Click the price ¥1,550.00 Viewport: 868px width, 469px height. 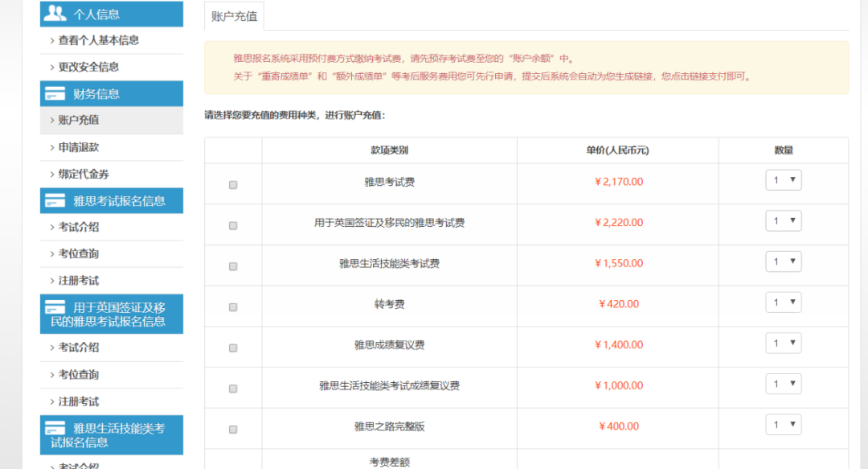pyautogui.click(x=619, y=263)
